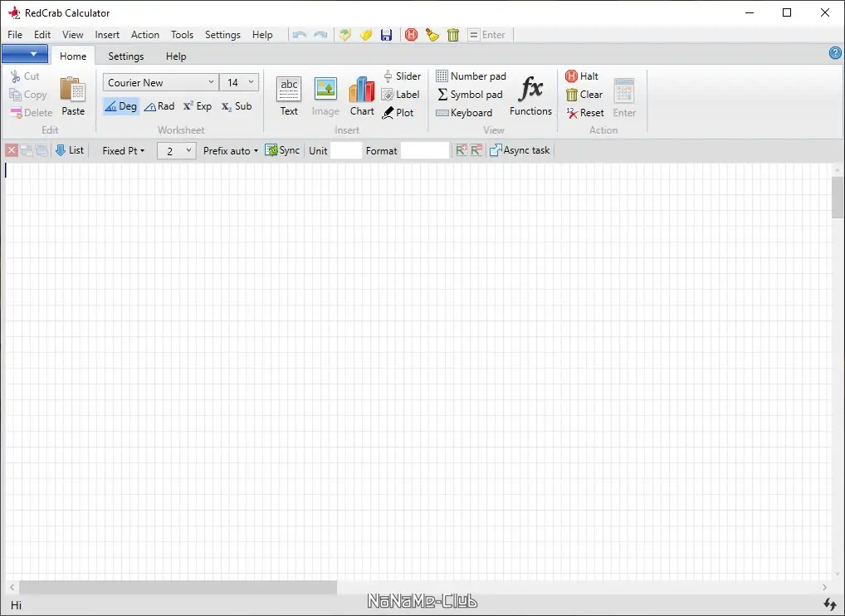Switch to the Home ribbon tab
The height and width of the screenshot is (616, 845).
click(x=73, y=56)
